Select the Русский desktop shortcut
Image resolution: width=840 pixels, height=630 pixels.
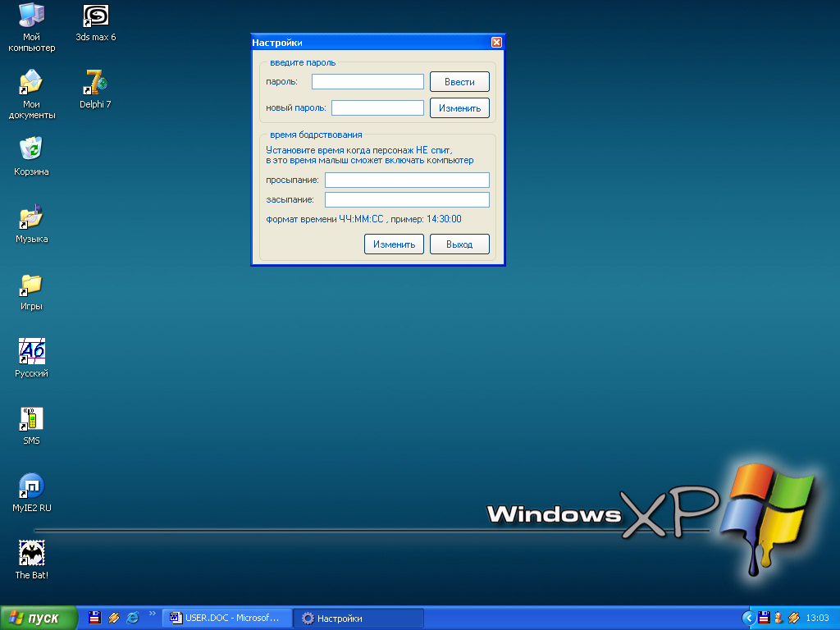(32, 358)
